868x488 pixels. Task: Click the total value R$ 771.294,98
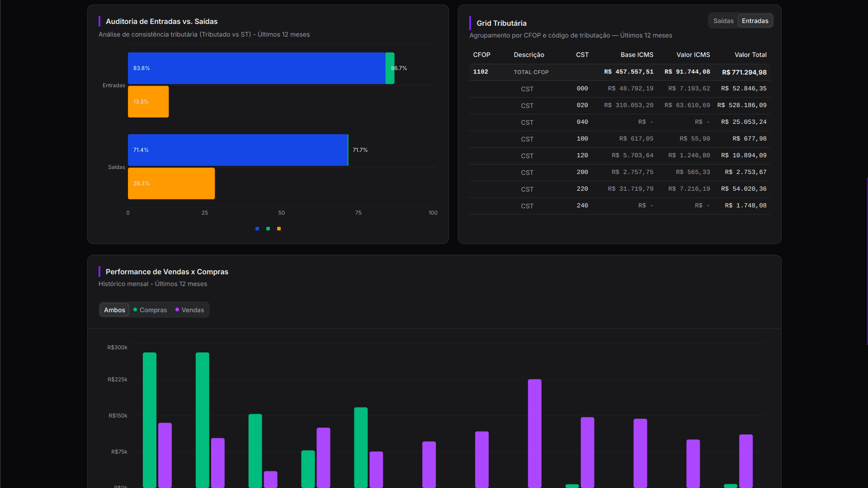(x=744, y=72)
